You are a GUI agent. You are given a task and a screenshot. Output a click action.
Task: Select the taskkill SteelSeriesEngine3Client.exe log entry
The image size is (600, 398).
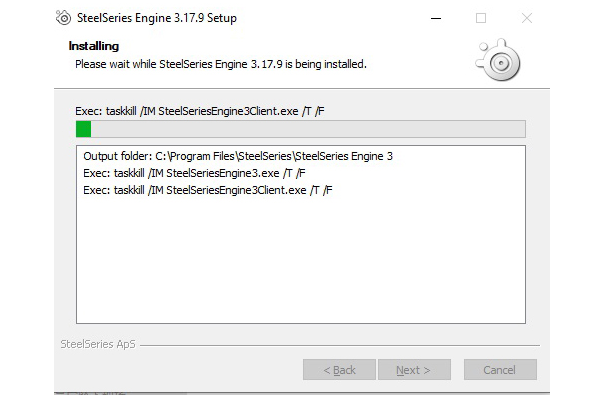coord(207,190)
